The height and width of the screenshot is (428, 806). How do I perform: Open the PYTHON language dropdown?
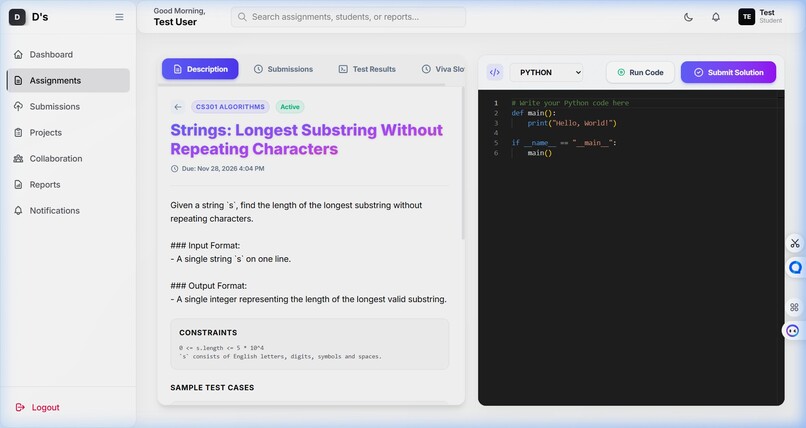pyautogui.click(x=546, y=72)
